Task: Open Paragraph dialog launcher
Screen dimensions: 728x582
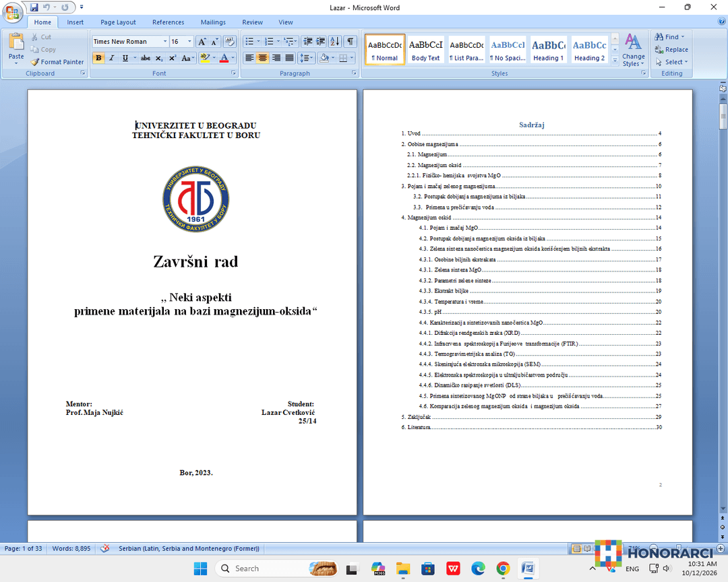Action: (354, 73)
